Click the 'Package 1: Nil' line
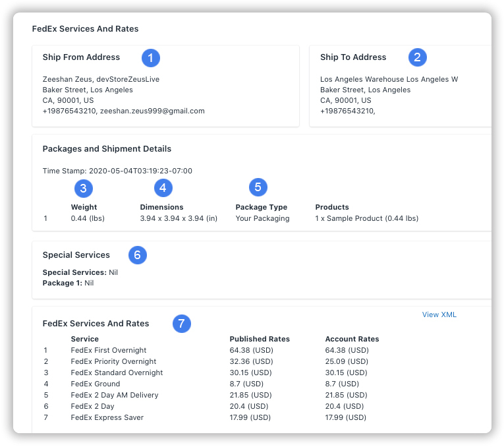This screenshot has height=447, width=504. [68, 283]
